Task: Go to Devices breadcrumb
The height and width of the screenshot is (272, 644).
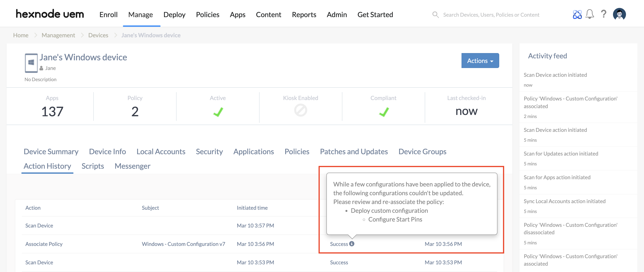Action: pyautogui.click(x=98, y=35)
